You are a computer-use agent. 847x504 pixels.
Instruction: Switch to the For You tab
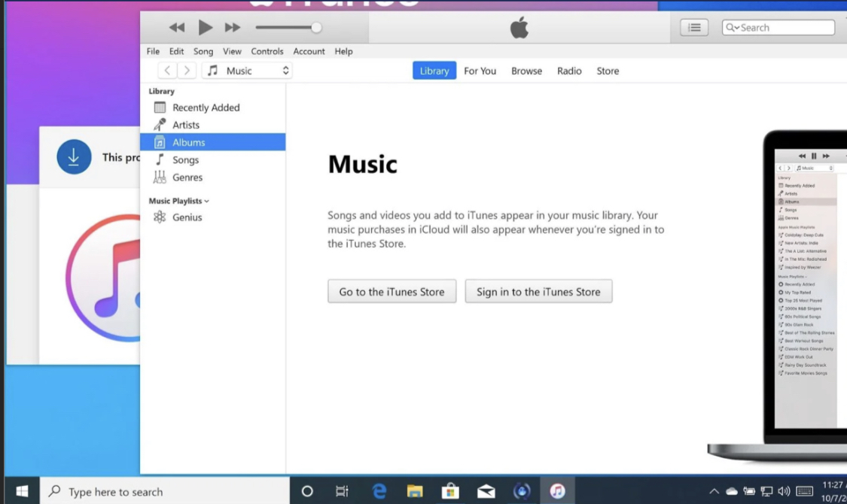click(480, 71)
